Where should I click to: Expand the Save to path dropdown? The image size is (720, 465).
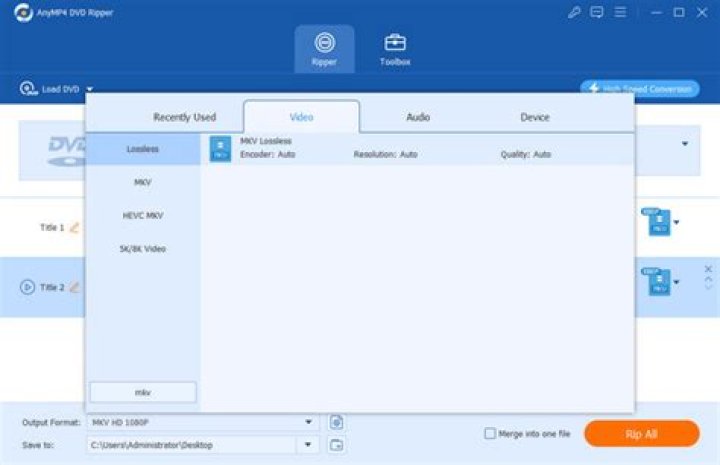pyautogui.click(x=308, y=445)
